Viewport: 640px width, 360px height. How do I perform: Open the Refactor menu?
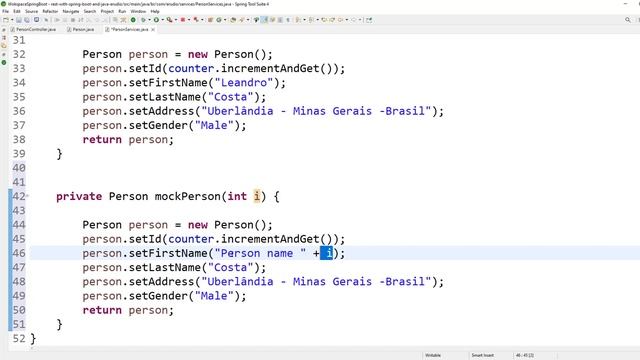(50, 11)
